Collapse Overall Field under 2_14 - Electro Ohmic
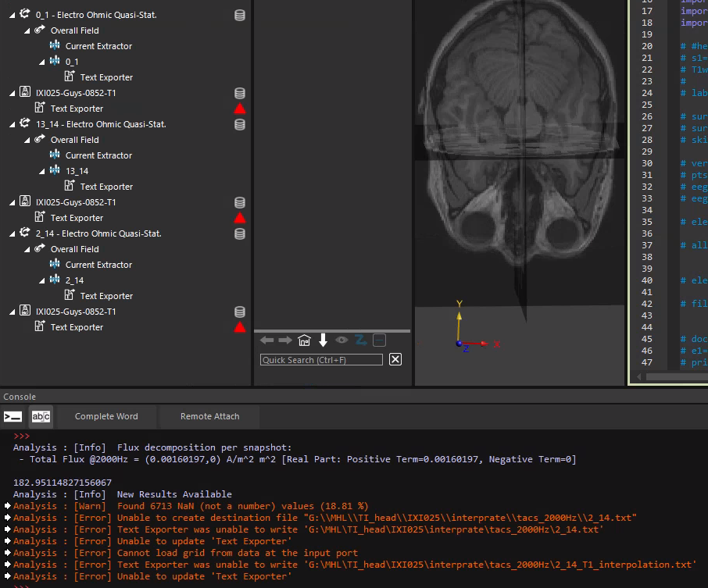The width and height of the screenshot is (708, 588). point(27,250)
